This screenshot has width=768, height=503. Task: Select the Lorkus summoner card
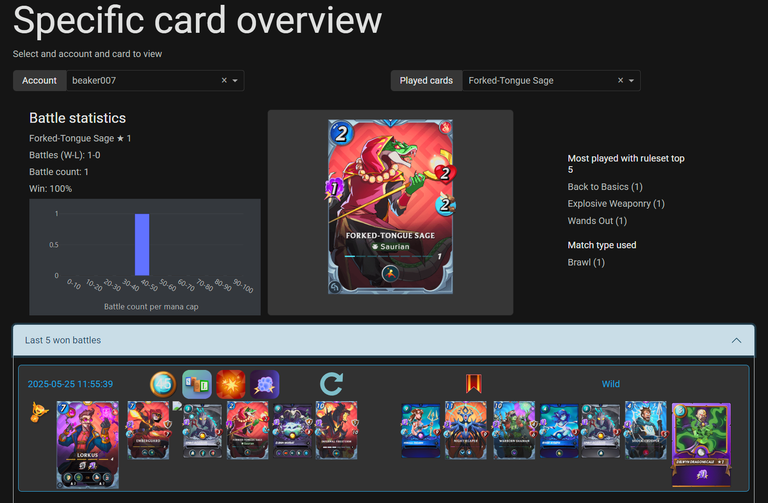pyautogui.click(x=88, y=445)
